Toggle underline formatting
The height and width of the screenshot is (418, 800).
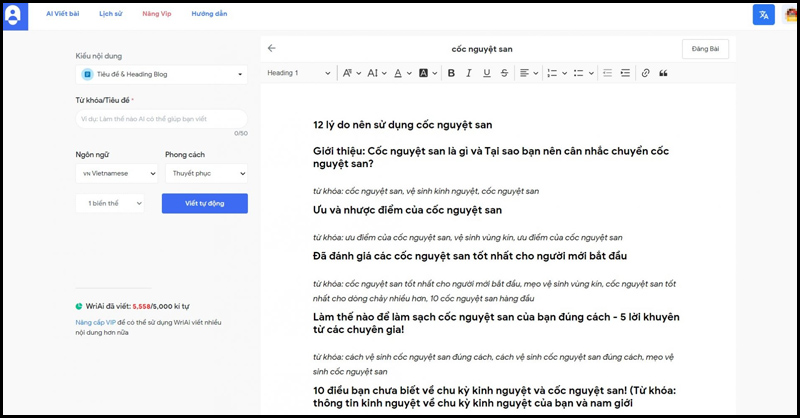pyautogui.click(x=487, y=73)
